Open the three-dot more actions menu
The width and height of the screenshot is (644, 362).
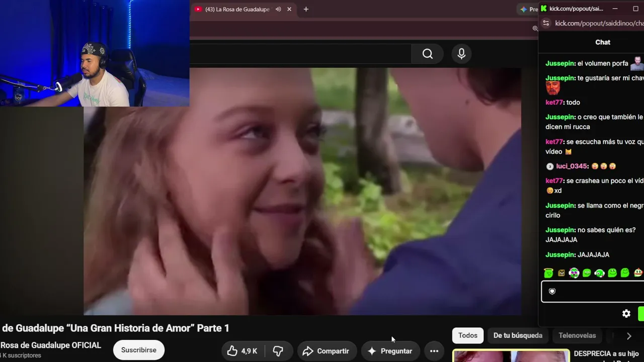[x=434, y=351]
